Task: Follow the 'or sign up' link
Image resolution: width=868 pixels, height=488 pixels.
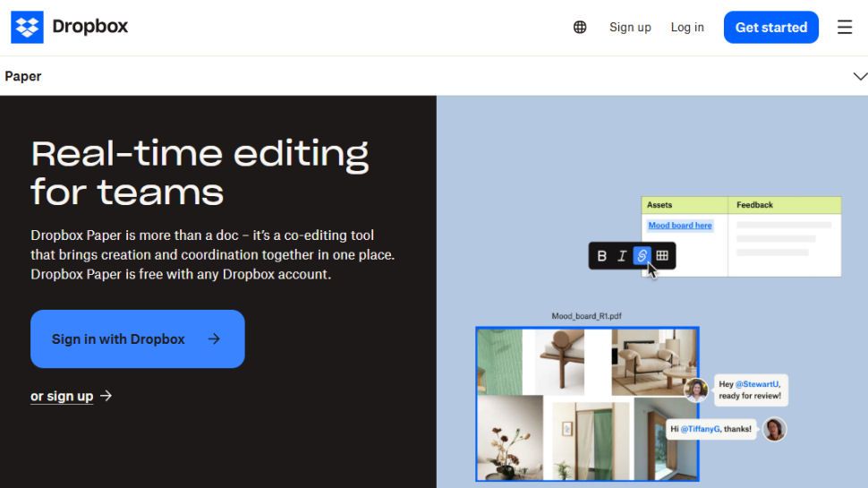Action: click(62, 396)
